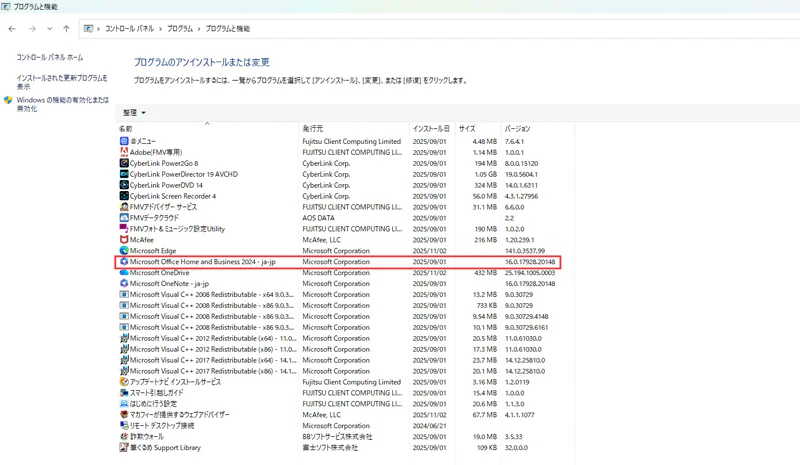Click the Windows features shield icon
This screenshot has height=465, width=800.
point(8,100)
